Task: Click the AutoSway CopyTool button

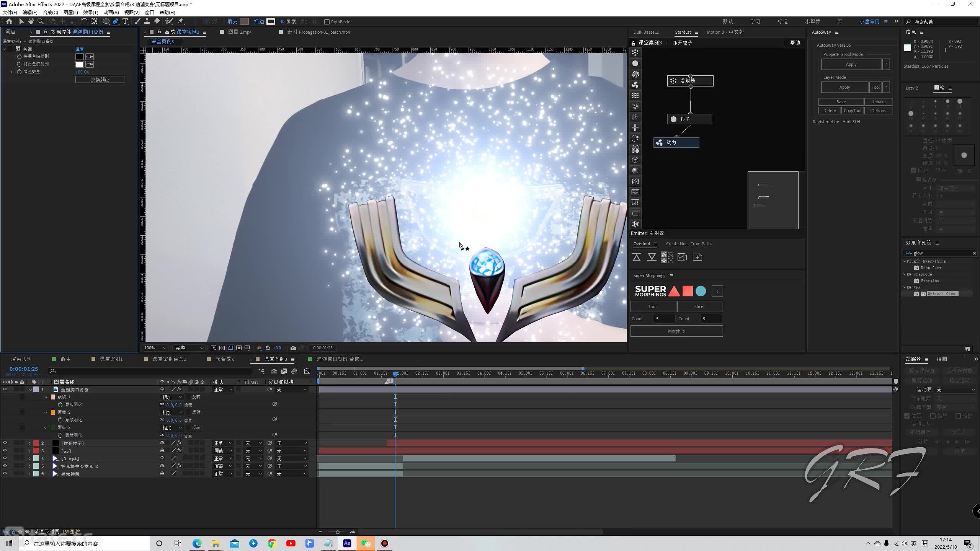Action: pos(852,111)
